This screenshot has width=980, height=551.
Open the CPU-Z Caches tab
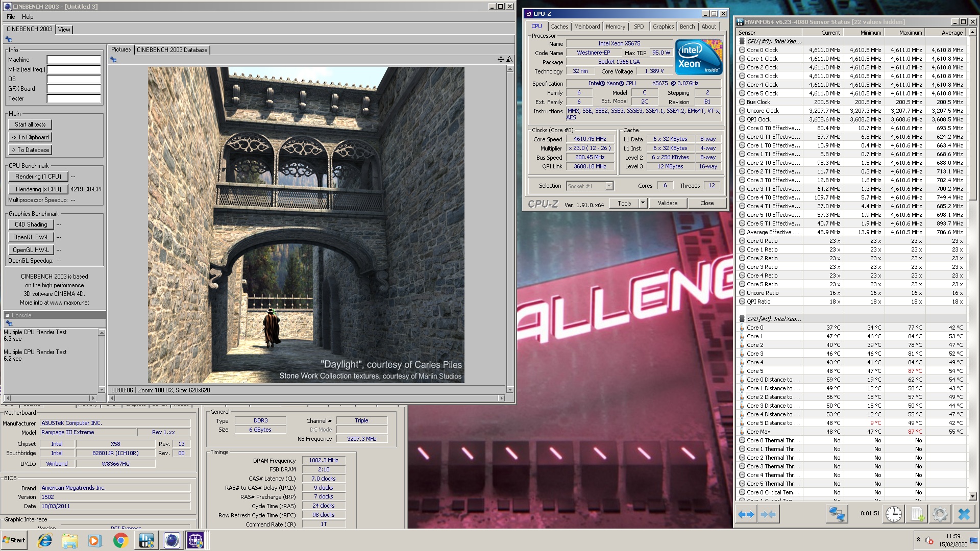pos(559,27)
